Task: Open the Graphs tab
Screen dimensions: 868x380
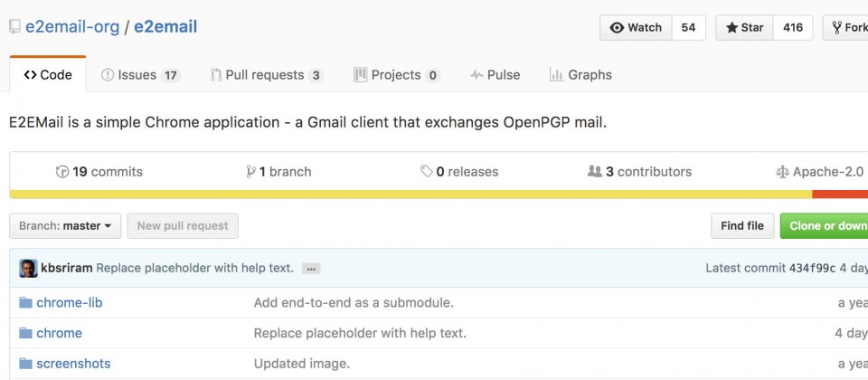Action: [x=580, y=75]
